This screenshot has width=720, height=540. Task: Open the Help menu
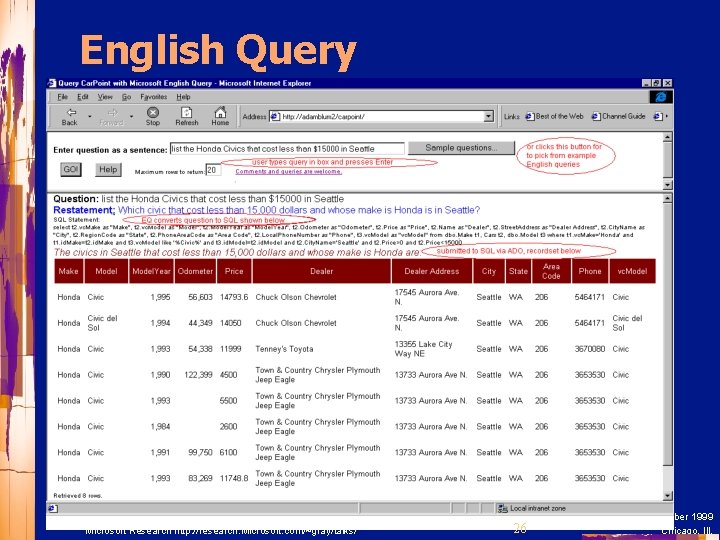click(183, 97)
